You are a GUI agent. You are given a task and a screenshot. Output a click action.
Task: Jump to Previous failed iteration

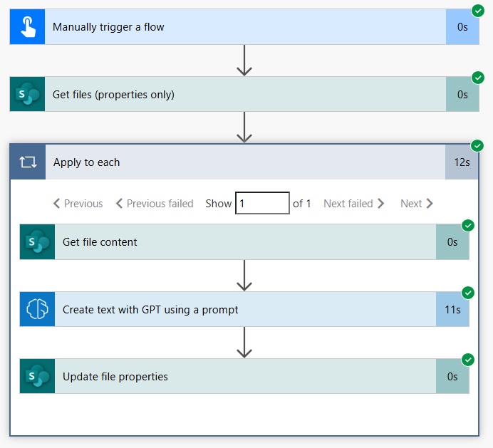tap(155, 204)
